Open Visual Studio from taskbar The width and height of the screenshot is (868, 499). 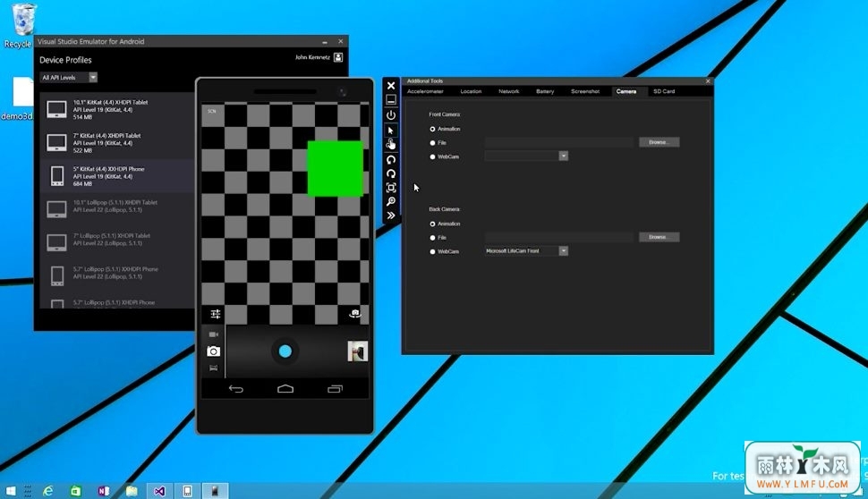tap(159, 491)
